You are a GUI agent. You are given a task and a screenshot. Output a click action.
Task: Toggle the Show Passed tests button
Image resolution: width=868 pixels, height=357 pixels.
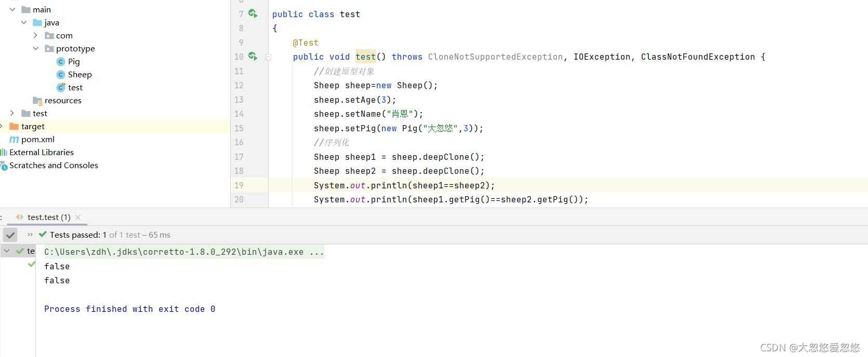[x=10, y=235]
